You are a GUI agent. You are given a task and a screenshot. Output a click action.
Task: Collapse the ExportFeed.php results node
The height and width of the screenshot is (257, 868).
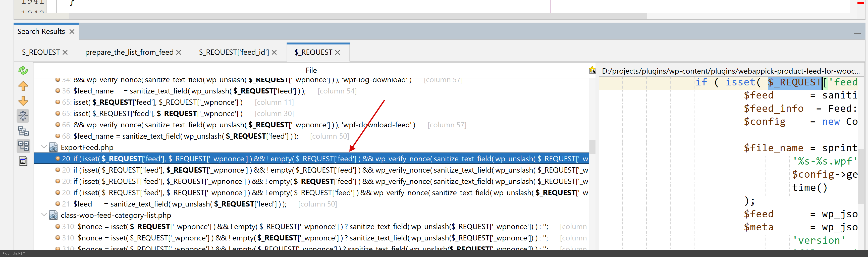tap(44, 147)
